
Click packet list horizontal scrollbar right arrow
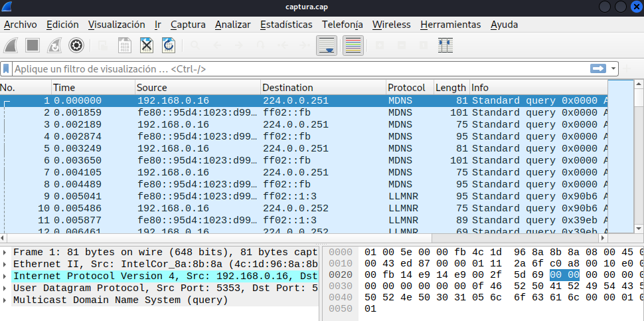pos(604,238)
